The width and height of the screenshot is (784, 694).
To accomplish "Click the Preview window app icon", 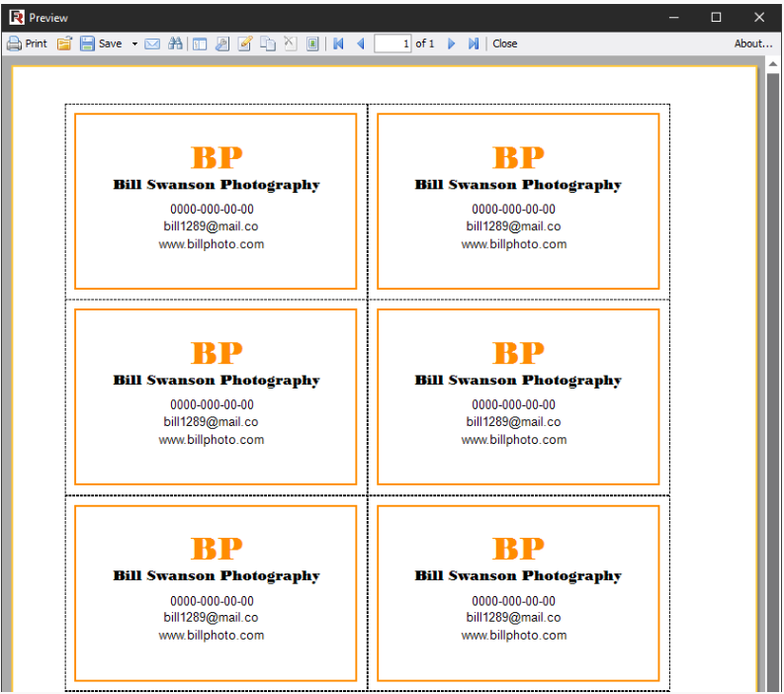I will pyautogui.click(x=17, y=18).
